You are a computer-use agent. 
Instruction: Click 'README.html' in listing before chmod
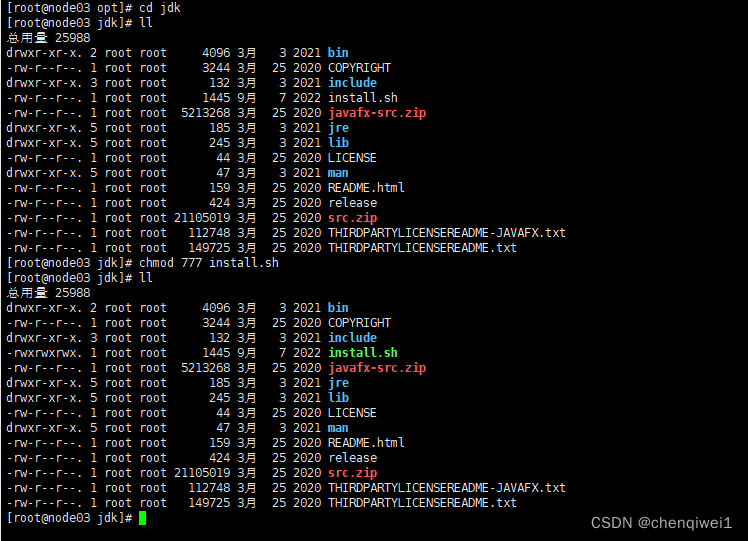(x=366, y=188)
